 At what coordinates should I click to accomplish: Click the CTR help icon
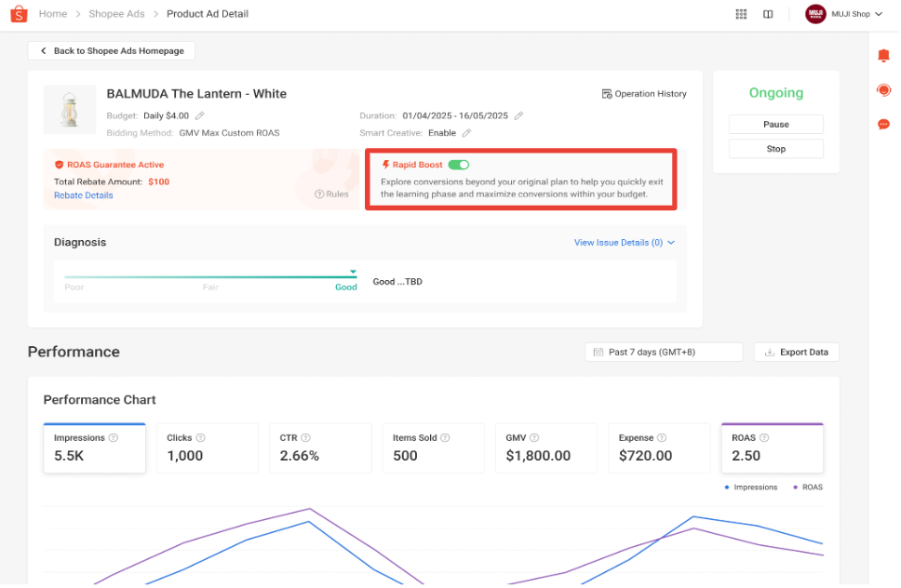(305, 437)
